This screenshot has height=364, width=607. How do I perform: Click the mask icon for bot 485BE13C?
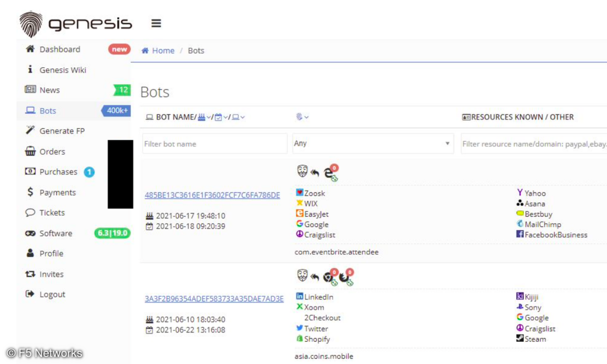tap(302, 171)
